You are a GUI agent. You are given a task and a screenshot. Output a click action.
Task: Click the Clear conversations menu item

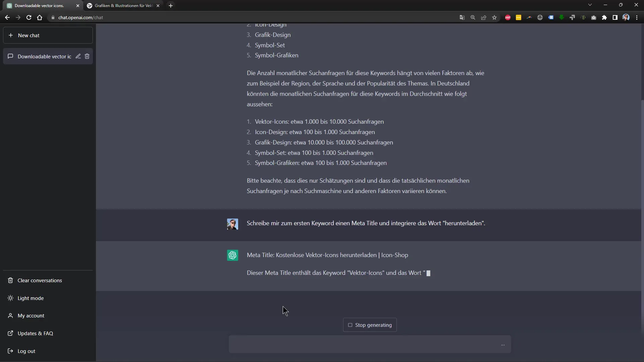point(40,280)
